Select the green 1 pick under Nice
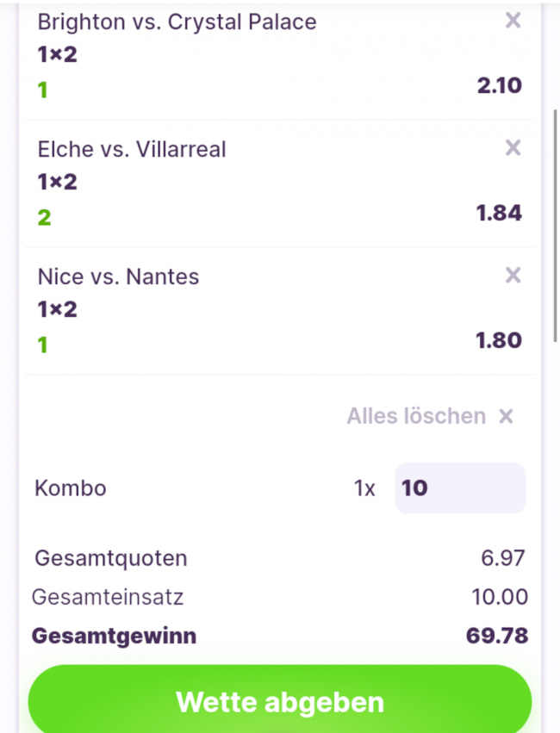Image resolution: width=560 pixels, height=733 pixels. pyautogui.click(x=42, y=345)
